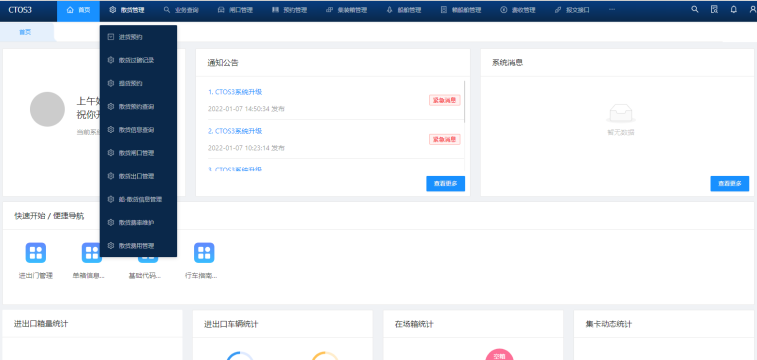
Task: Click the gear icon next to 散货出口管理
Action: pos(111,176)
